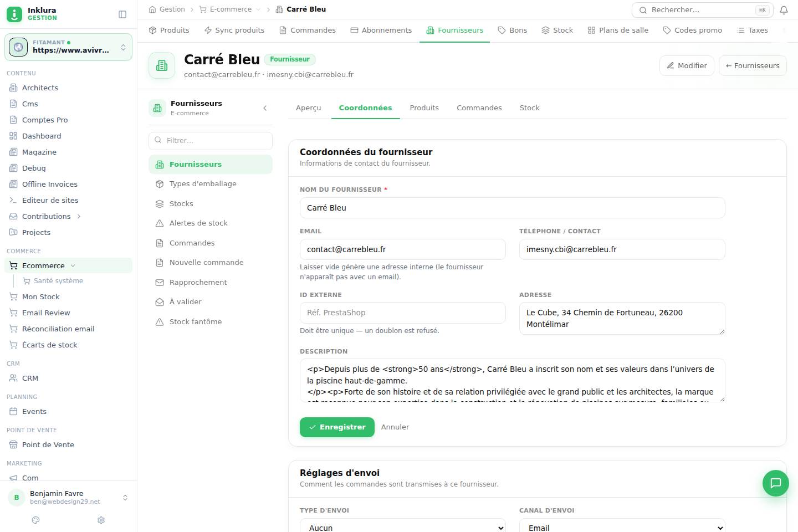Image resolution: width=798 pixels, height=532 pixels.
Task: Open À valider submenu item
Action: (211, 302)
